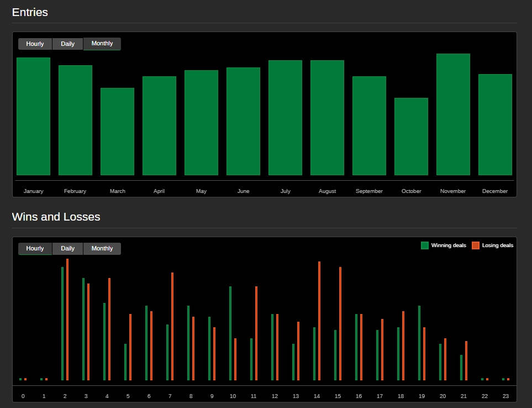Viewport: 532px width, 408px height.
Task: Click the green winning bar at hour 10
Action: click(230, 333)
